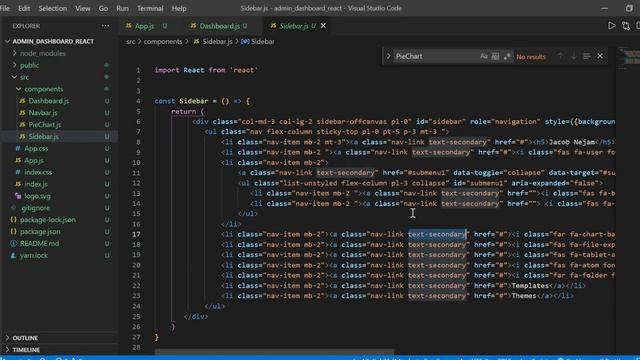Go to previous match arrow in find
Screen dimensions: 640x360
(560, 56)
